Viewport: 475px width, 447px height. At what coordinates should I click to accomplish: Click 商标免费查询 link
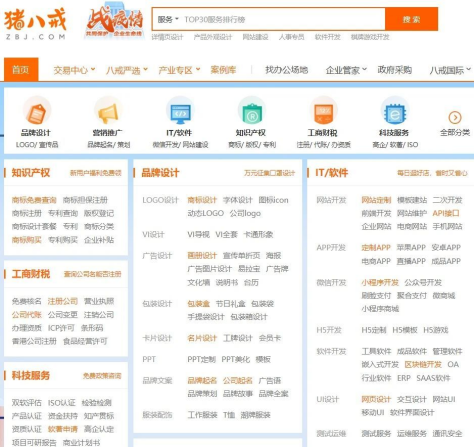pyautogui.click(x=34, y=200)
